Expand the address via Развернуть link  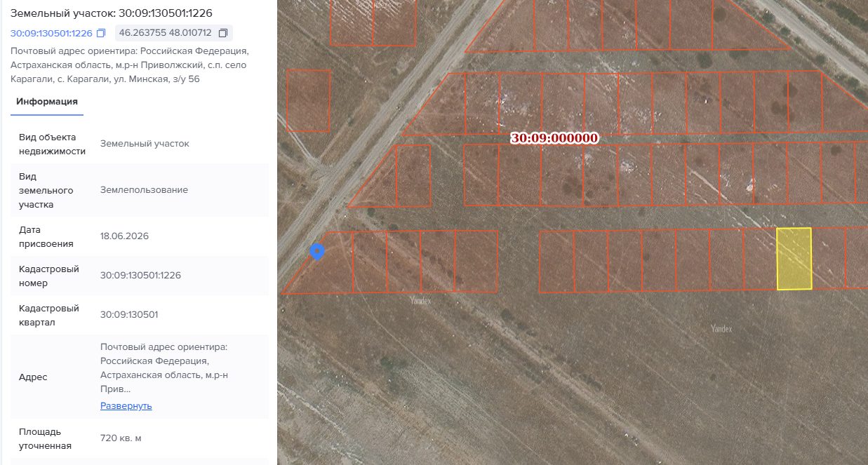coord(126,405)
